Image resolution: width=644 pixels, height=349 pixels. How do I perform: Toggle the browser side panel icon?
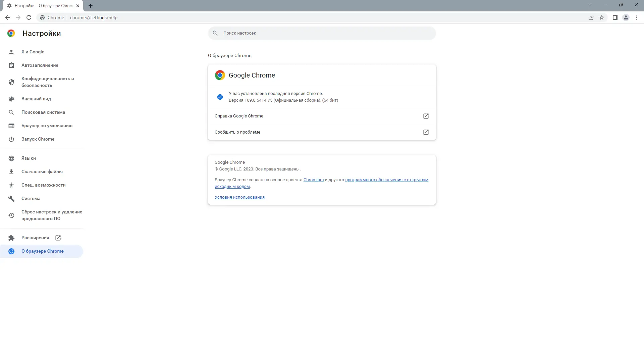pos(615,17)
